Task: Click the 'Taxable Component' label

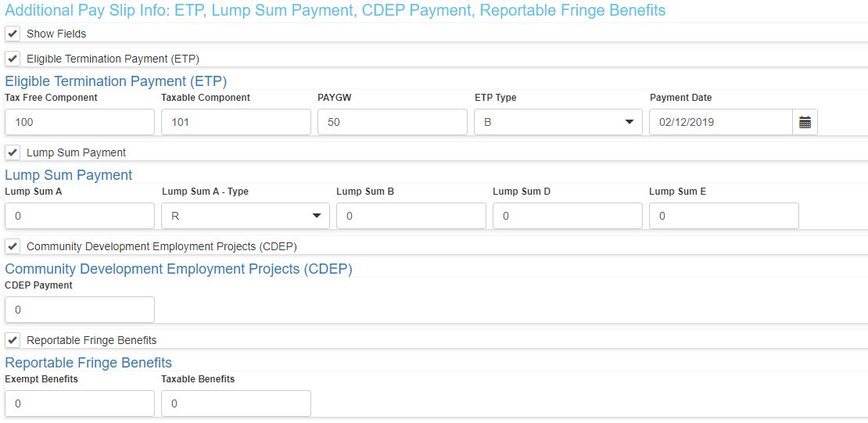Action: pyautogui.click(x=206, y=98)
